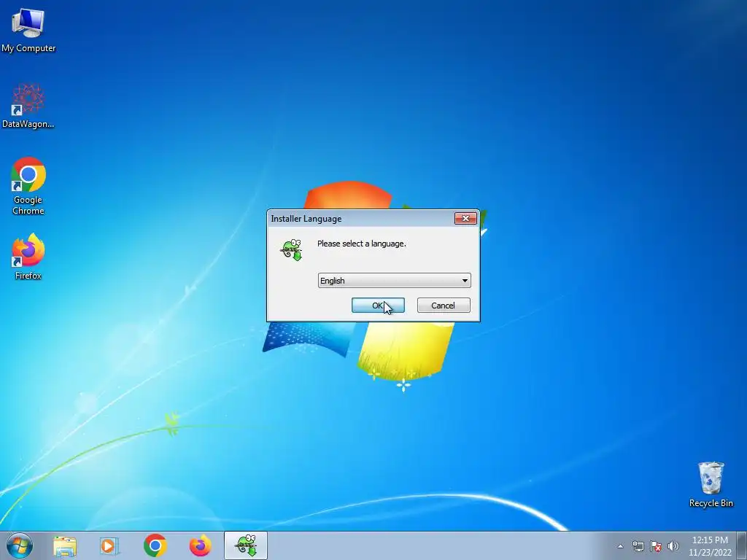The image size is (747, 560).
Task: Select the Recycle Bin icon
Action: 711,484
